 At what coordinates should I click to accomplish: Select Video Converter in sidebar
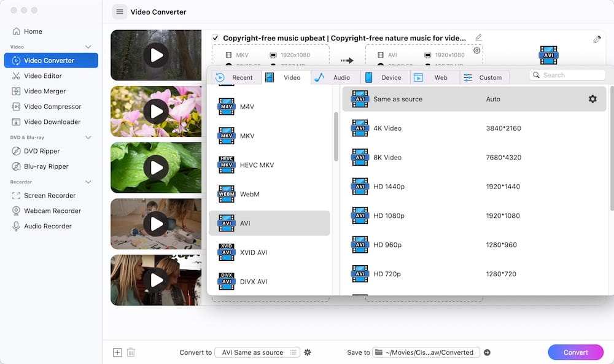[x=51, y=61]
